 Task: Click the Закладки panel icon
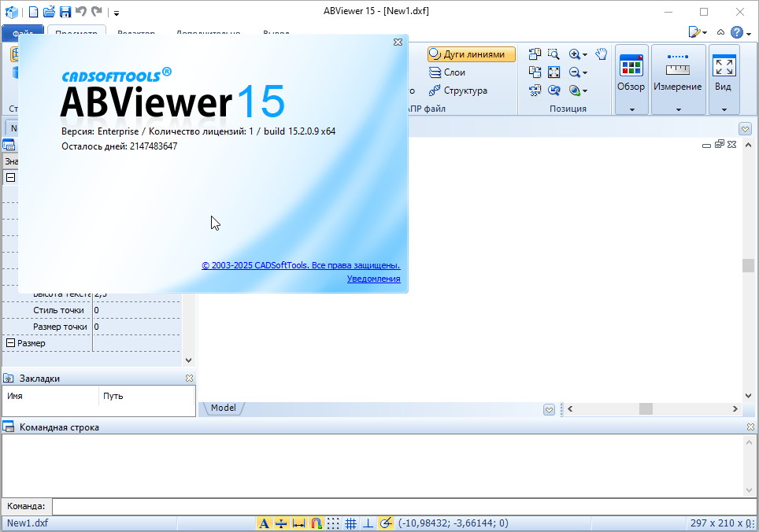(8, 379)
